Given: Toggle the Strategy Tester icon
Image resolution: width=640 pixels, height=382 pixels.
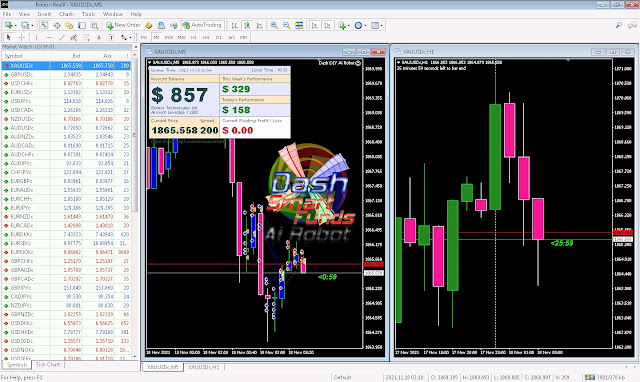Looking at the screenshot, I should [x=94, y=25].
